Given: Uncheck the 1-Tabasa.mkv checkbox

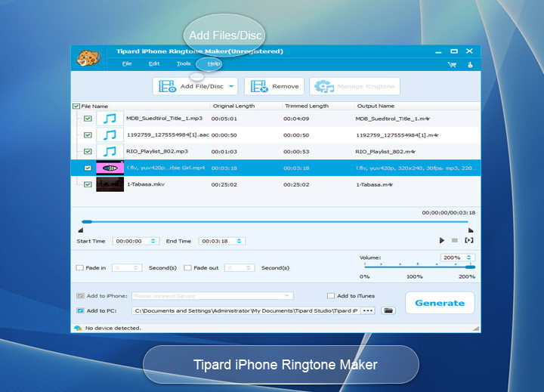Looking at the screenshot, I should coord(88,184).
